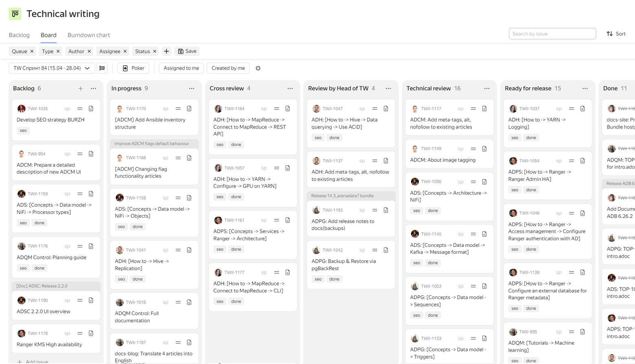Open the Burndown chart tab
This screenshot has height=364, width=635.
tap(89, 35)
